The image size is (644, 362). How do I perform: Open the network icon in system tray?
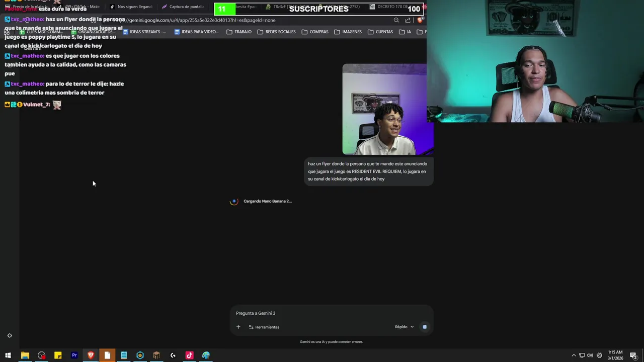582,355
